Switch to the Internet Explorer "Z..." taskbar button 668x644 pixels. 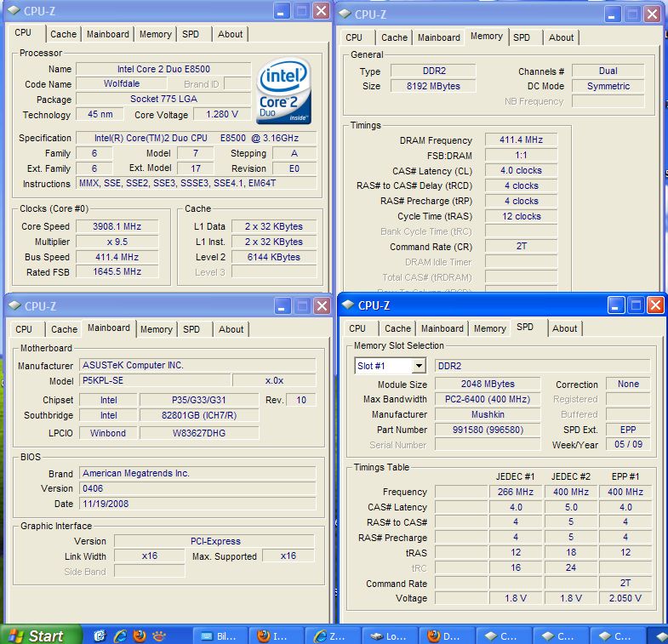pyautogui.click(x=332, y=635)
